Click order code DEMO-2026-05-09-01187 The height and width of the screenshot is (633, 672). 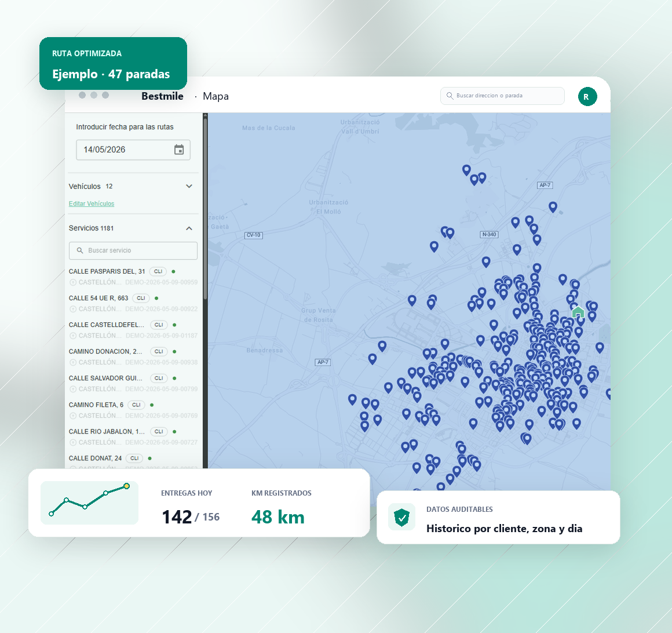pyautogui.click(x=162, y=336)
